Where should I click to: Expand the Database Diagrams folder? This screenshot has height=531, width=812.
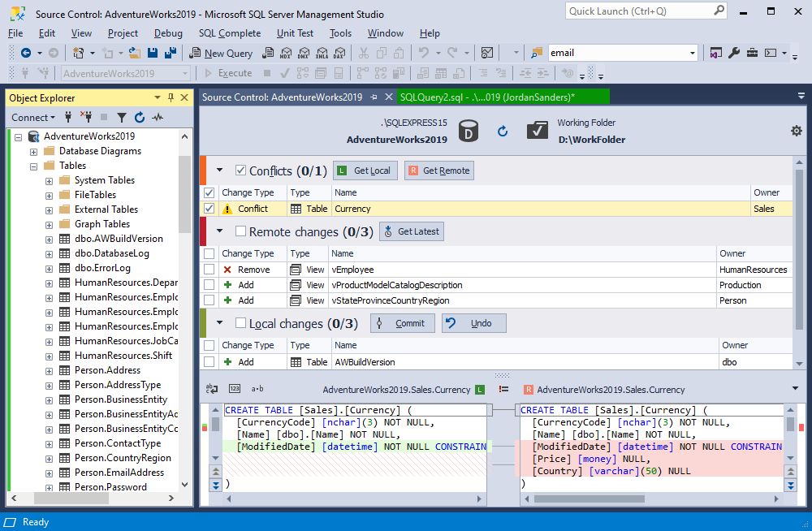[x=33, y=152]
